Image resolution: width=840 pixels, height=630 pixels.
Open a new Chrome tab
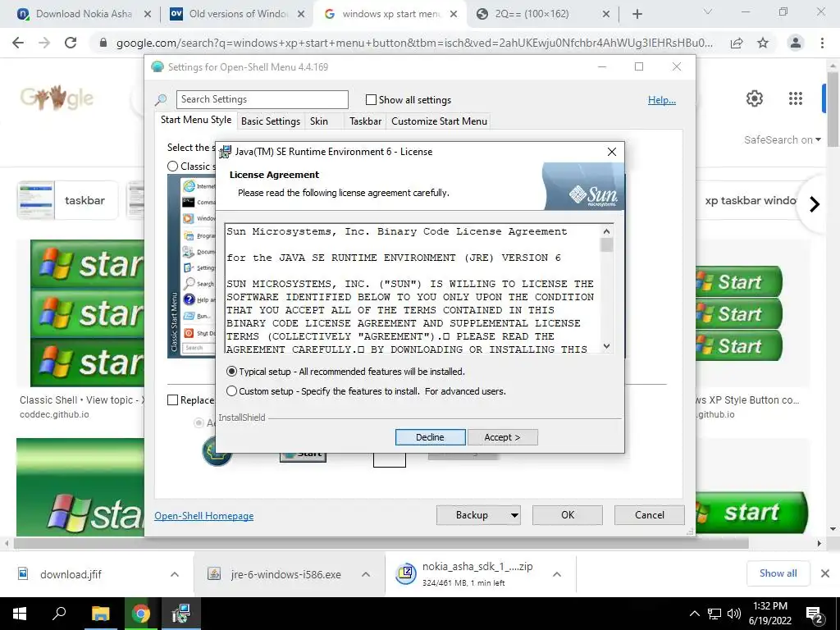click(x=637, y=14)
